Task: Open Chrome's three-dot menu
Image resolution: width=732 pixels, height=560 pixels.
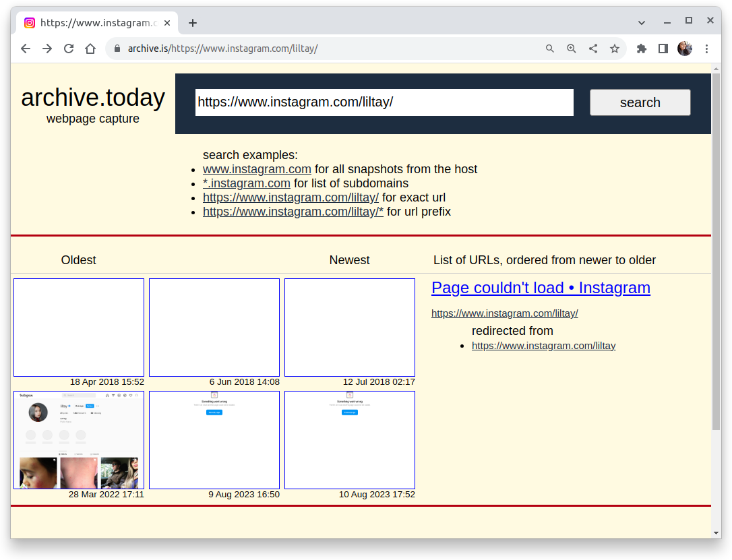Action: click(707, 49)
